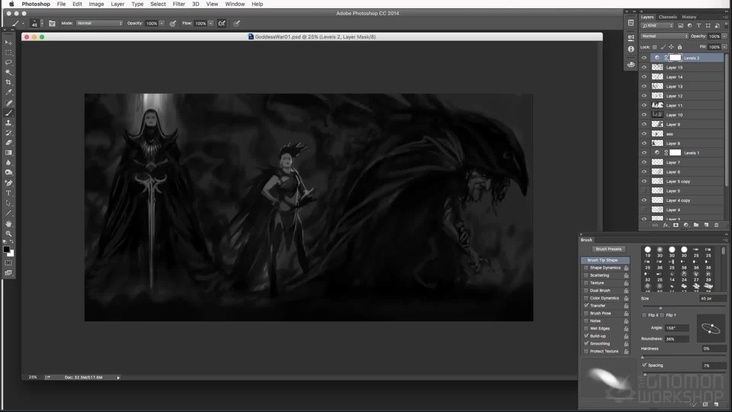Select the Crop tool

coord(8,82)
